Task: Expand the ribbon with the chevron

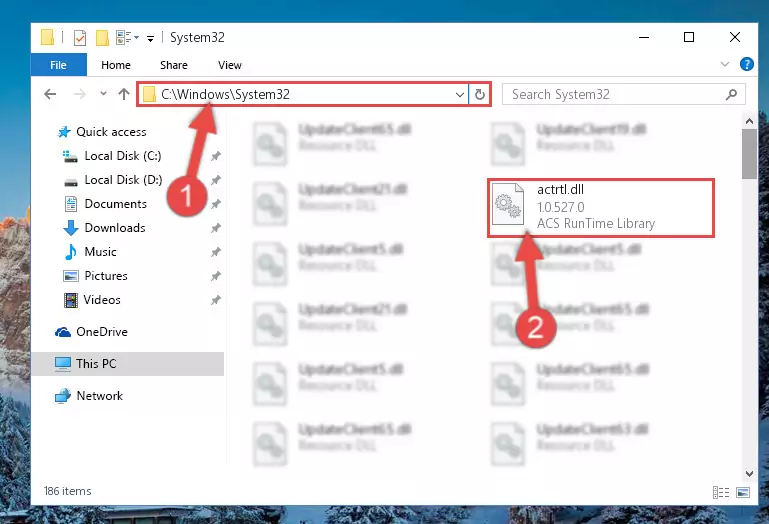Action: (x=724, y=64)
